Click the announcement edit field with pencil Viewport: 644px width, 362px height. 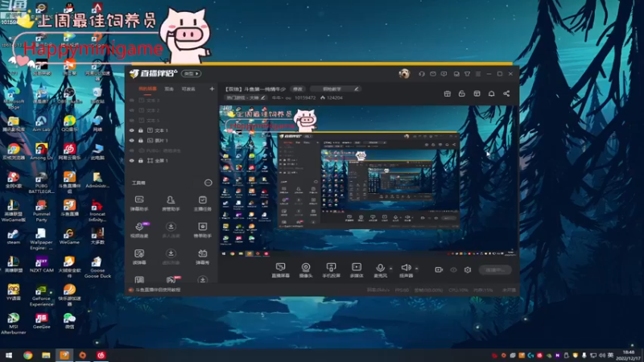pyautogui.click(x=336, y=88)
